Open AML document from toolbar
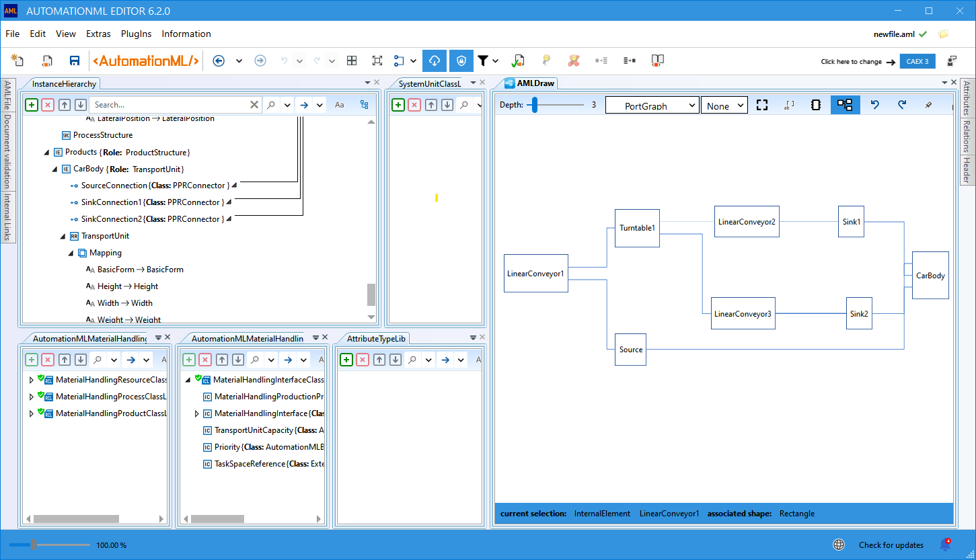This screenshot has width=976, height=560. [47, 61]
